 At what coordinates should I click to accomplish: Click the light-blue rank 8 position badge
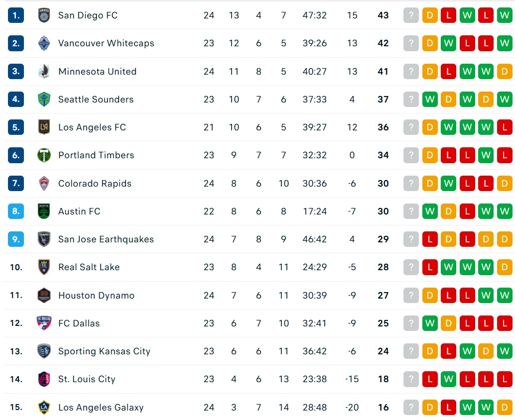(x=16, y=211)
